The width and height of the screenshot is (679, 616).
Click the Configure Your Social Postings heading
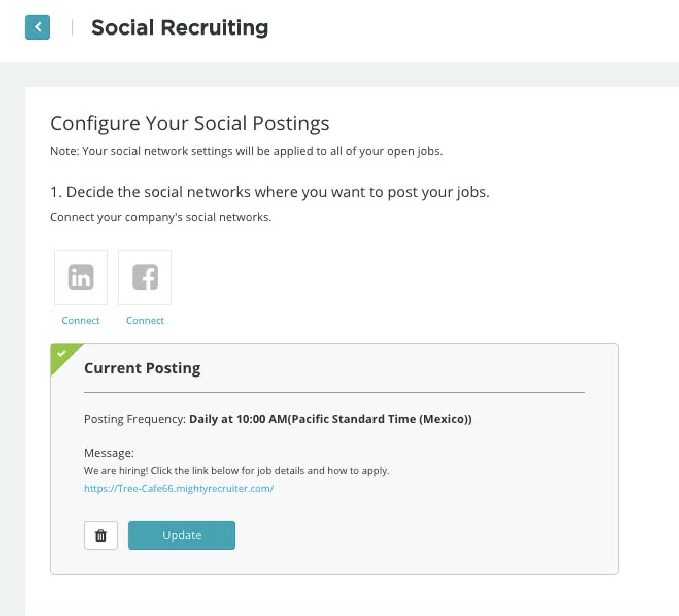pos(190,124)
